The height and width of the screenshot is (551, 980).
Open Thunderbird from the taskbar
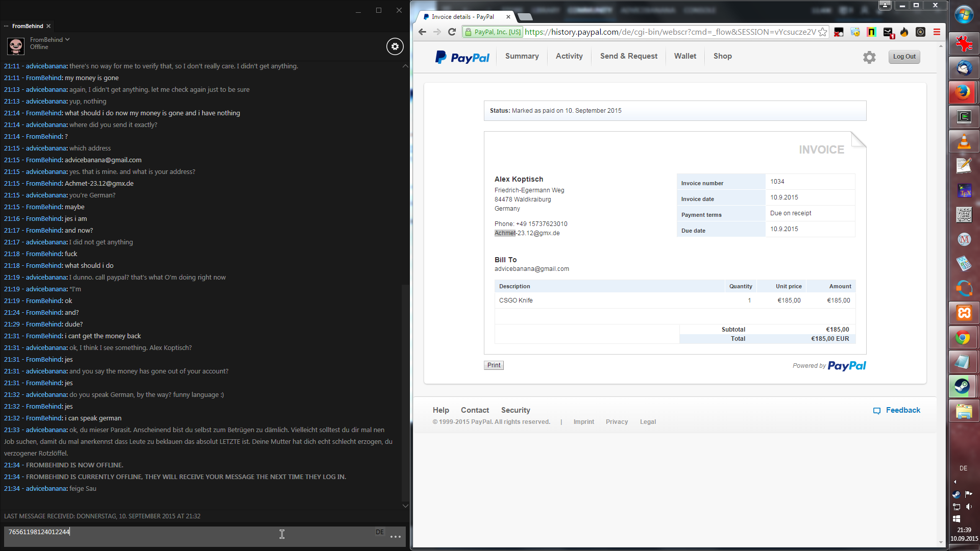[964, 68]
